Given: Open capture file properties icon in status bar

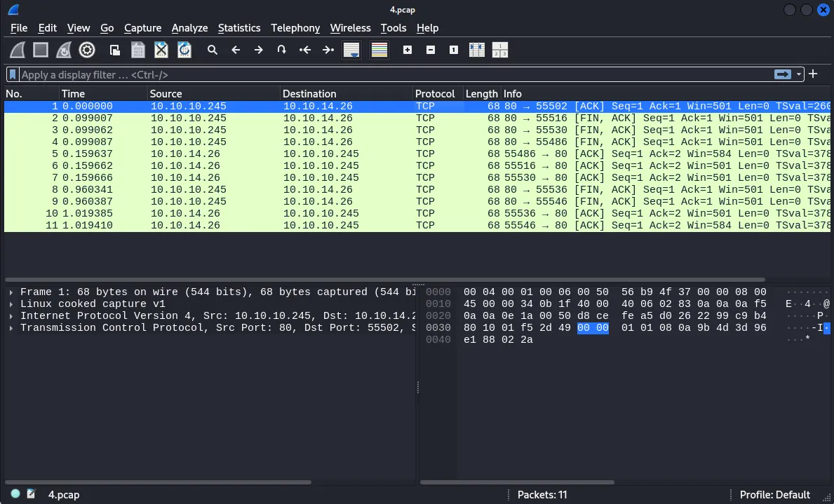Looking at the screenshot, I should [31, 494].
